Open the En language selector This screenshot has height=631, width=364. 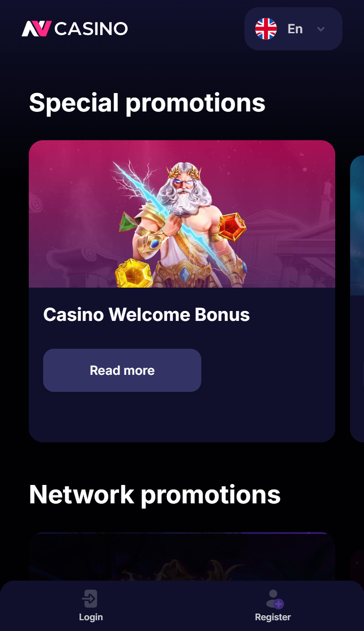click(293, 29)
